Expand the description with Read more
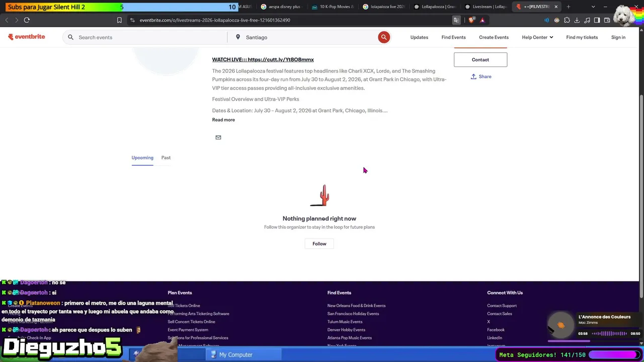Screen dimensions: 644x362 (x=223, y=120)
